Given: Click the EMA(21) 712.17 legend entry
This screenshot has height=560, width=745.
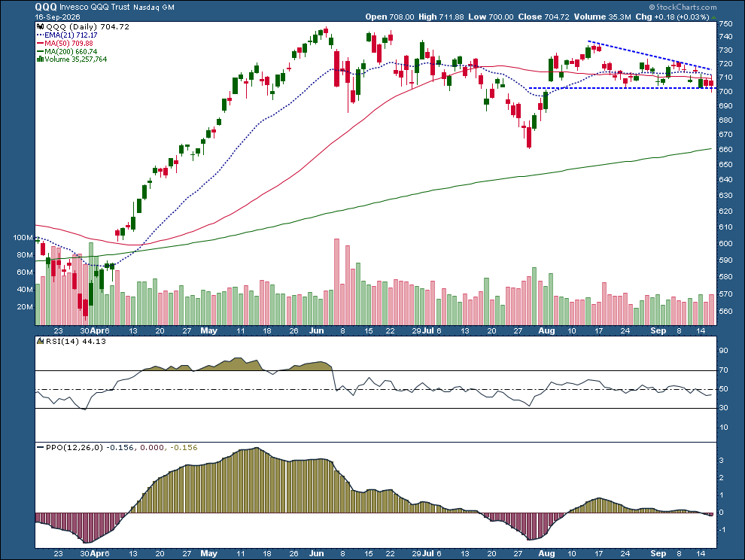Looking at the screenshot, I should coord(71,35).
